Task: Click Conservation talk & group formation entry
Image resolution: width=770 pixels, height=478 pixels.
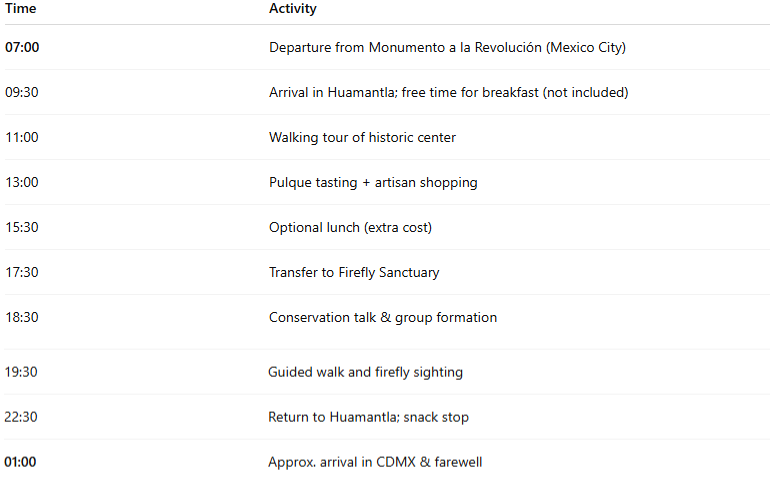Action: tap(383, 317)
